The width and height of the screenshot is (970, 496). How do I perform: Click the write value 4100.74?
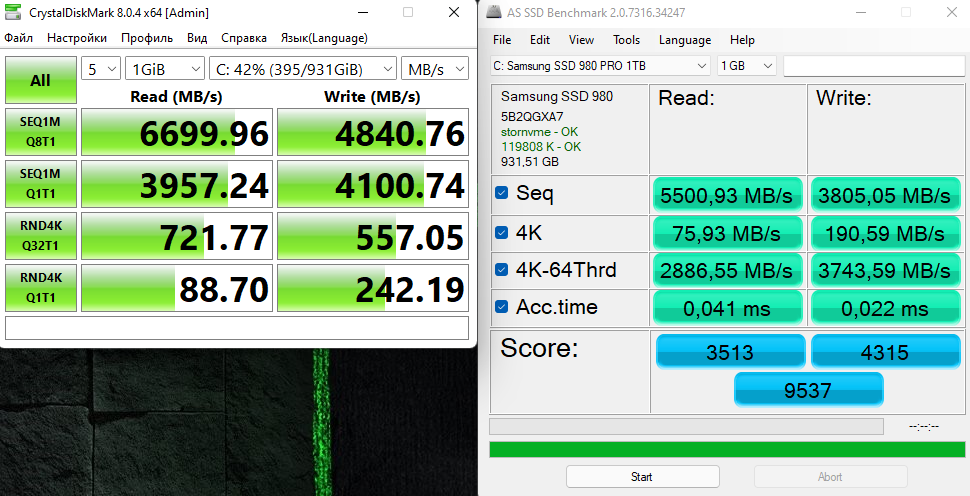click(372, 184)
